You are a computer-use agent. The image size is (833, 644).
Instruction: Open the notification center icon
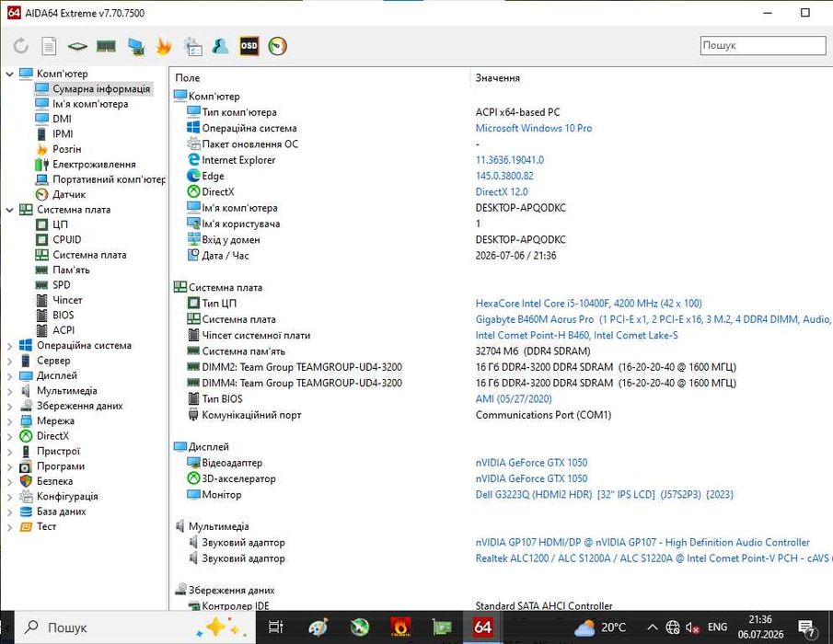click(807, 628)
